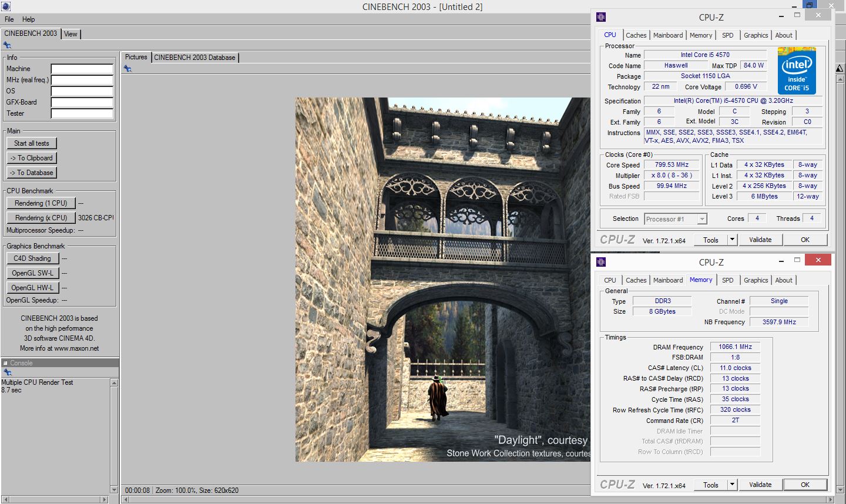
Task: Click the 11.0 clocks CAS Latency value
Action: pos(735,368)
